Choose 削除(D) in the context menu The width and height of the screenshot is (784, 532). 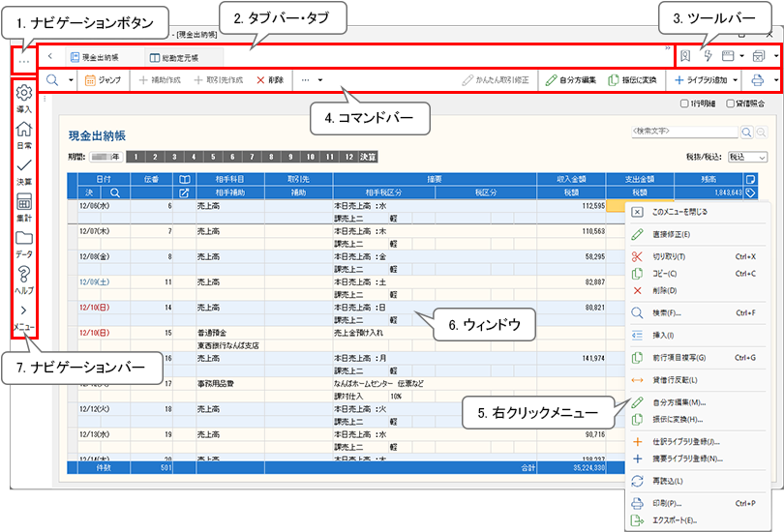pos(696,291)
